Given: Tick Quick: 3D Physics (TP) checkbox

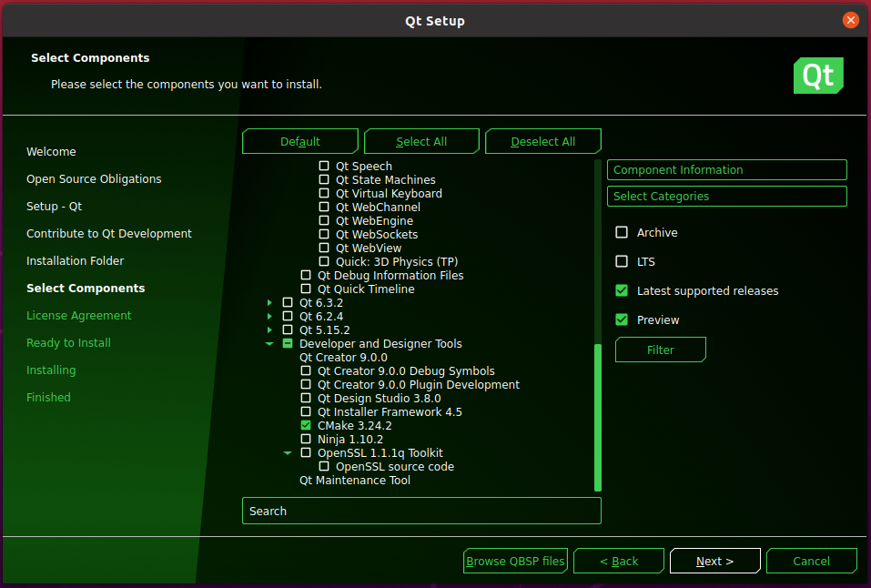Looking at the screenshot, I should pyautogui.click(x=324, y=261).
